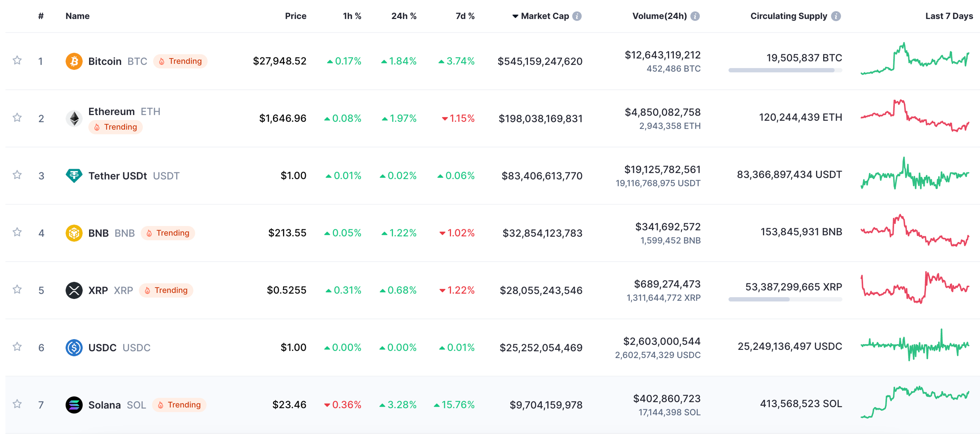Click Bitcoin's Trending badge
Viewport: 980px width, 434px height.
tap(180, 61)
